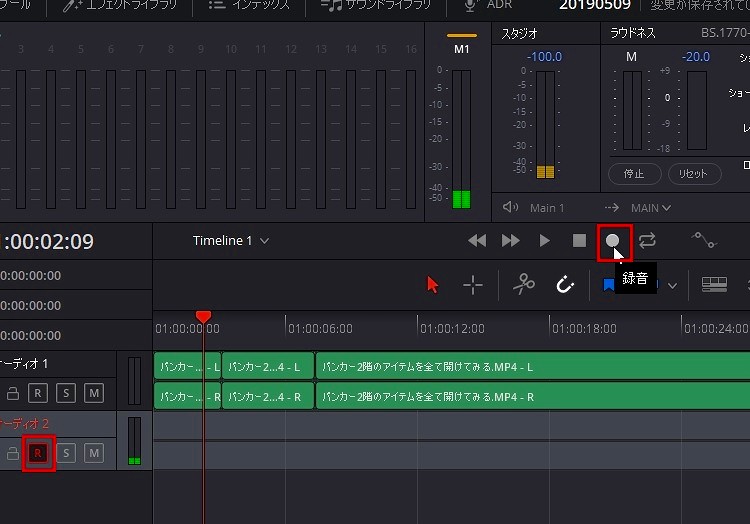This screenshot has height=524, width=750.
Task: Disarm record (R) on Audio 2 track
Action: pyautogui.click(x=38, y=454)
